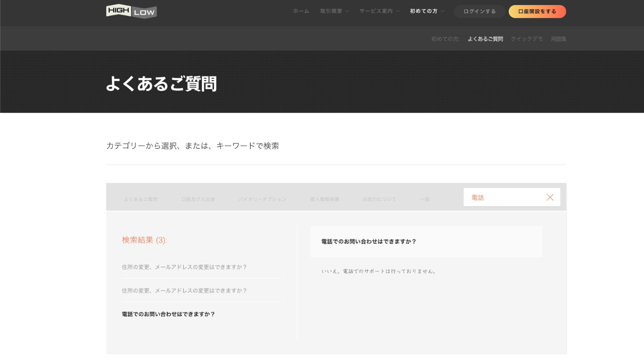
Task: Open the 用語集 link
Action: pyautogui.click(x=558, y=39)
